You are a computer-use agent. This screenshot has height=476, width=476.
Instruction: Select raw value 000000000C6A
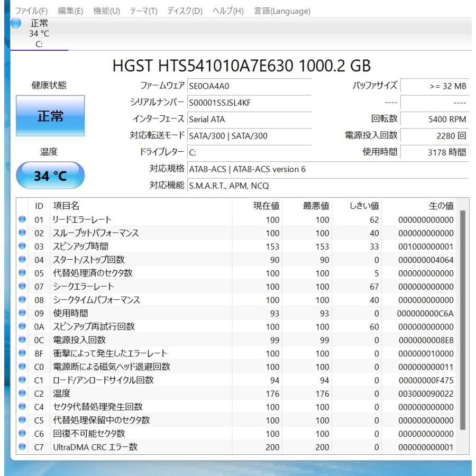(x=425, y=313)
